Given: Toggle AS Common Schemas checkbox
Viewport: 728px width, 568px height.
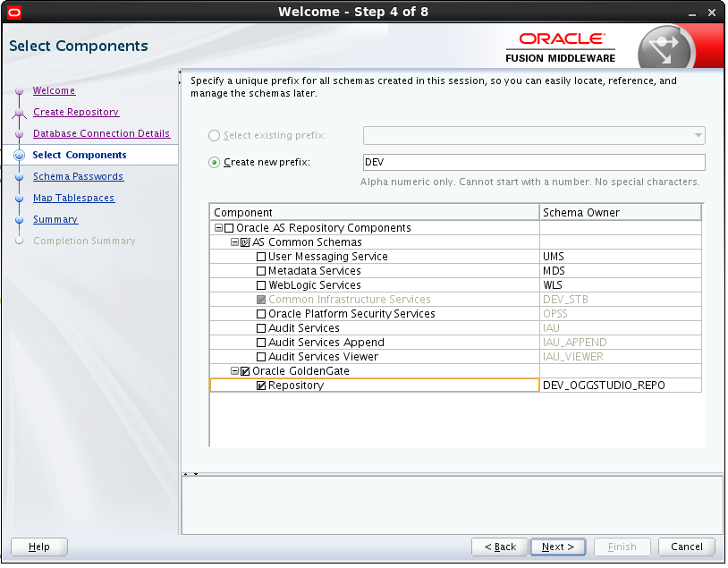Looking at the screenshot, I should coord(245,242).
